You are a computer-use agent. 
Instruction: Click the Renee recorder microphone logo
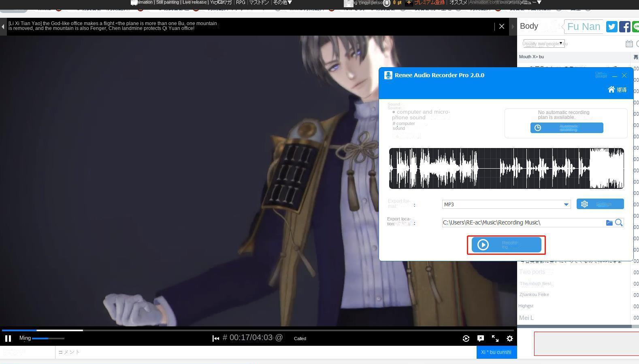point(388,75)
